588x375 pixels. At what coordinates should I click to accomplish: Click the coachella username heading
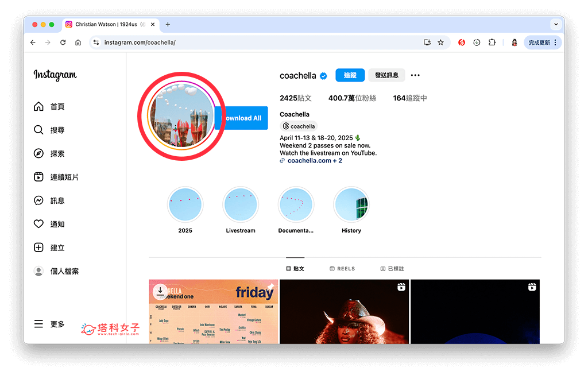(298, 76)
